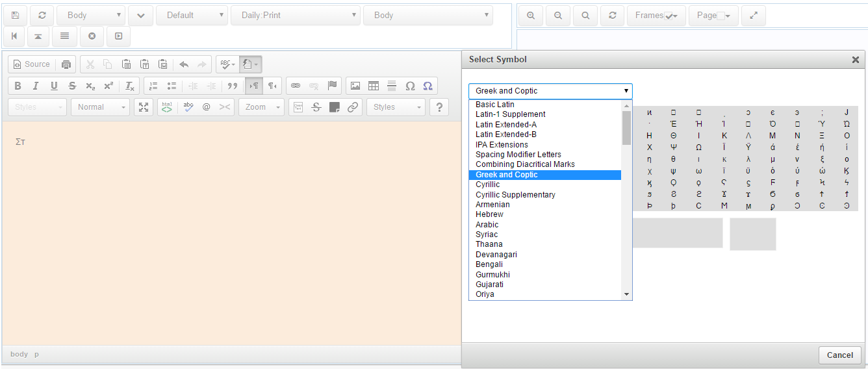
Task: Click the Paste clipboard icon
Action: pos(127,64)
